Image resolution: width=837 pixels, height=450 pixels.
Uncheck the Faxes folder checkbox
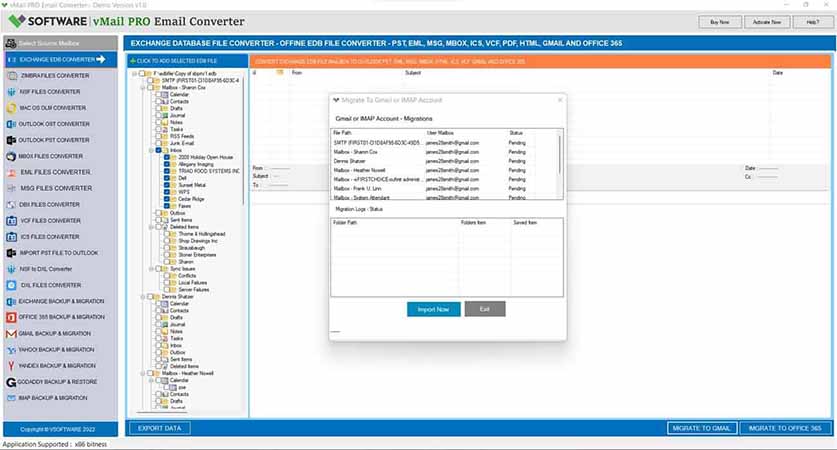(167, 206)
